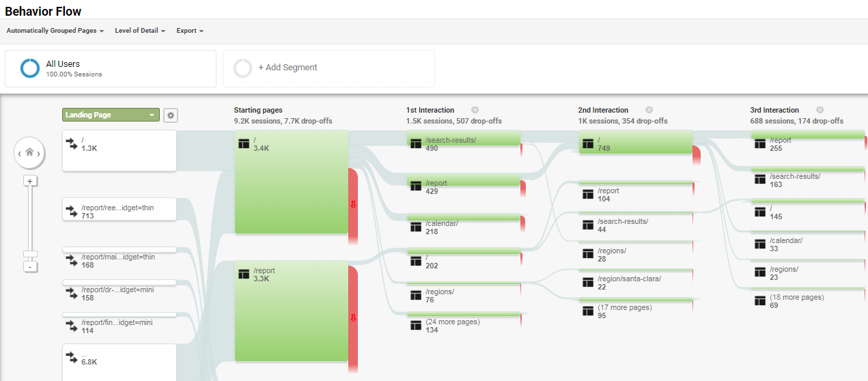
Task: Click the page icon of (24 more pages)
Action: [x=415, y=326]
